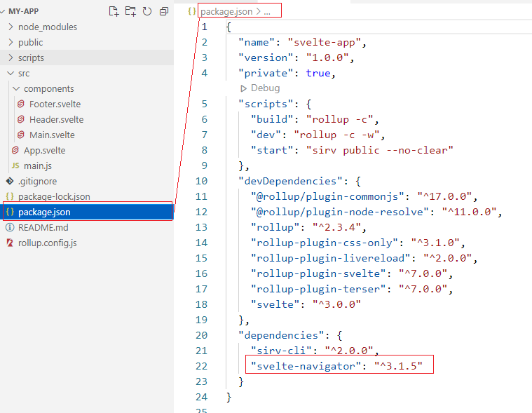This screenshot has height=413, width=532.
Task: Refresh the explorer file tree
Action: (x=147, y=11)
